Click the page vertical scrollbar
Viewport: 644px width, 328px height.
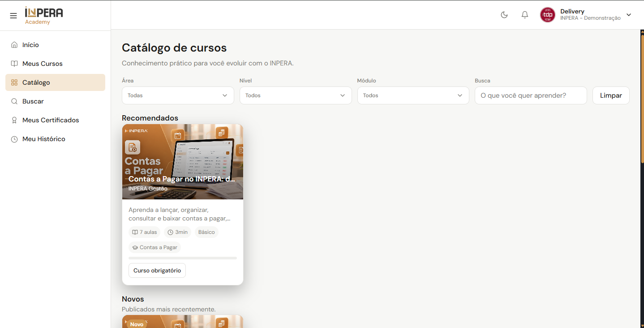642,99
